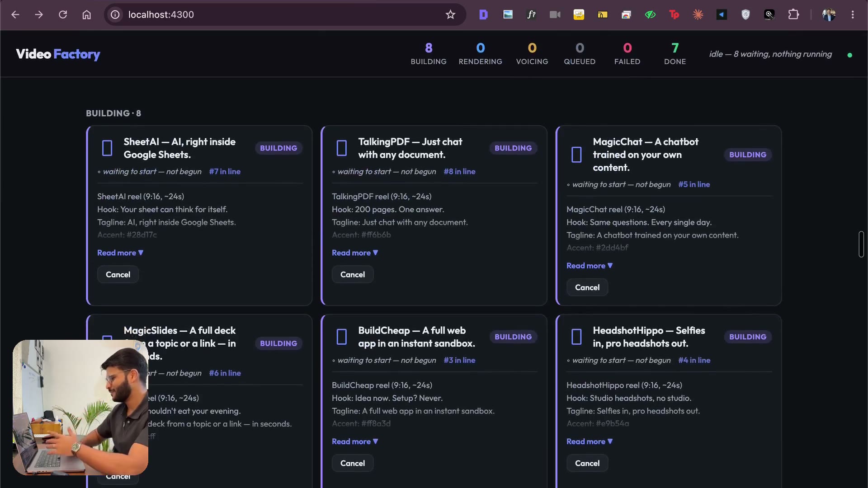The width and height of the screenshot is (868, 488).
Task: Open the green crossed-eye extension
Action: [650, 14]
